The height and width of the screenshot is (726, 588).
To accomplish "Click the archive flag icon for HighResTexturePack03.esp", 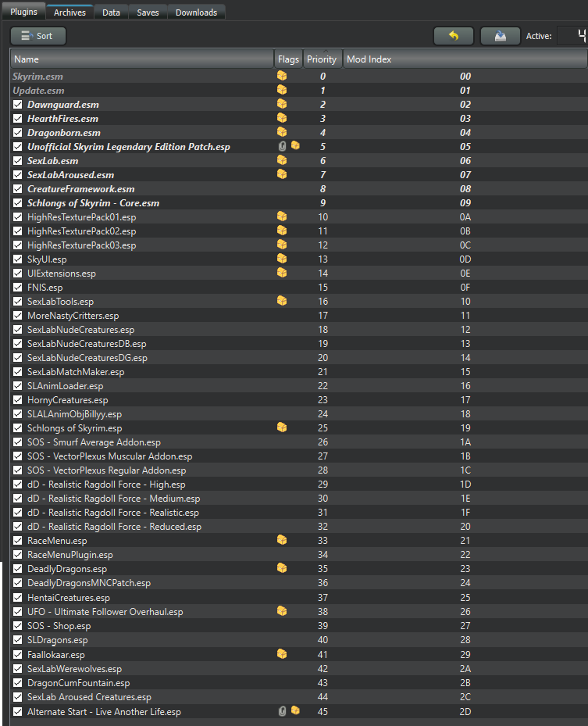I will tap(282, 245).
